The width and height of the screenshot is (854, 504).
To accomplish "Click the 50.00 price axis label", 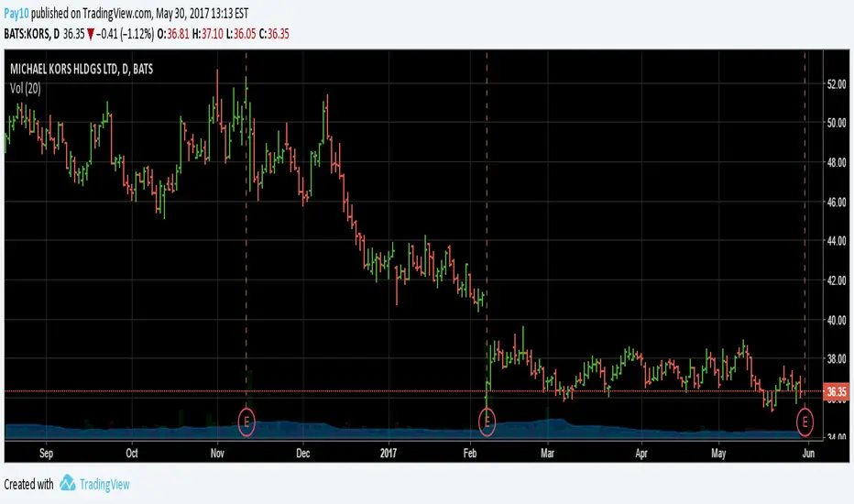I will (x=837, y=123).
